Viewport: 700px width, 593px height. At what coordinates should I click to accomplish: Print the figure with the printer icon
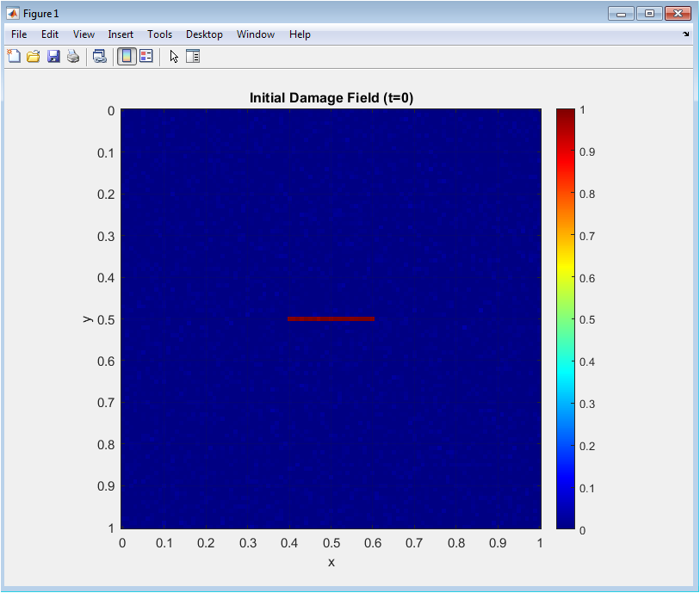point(73,57)
